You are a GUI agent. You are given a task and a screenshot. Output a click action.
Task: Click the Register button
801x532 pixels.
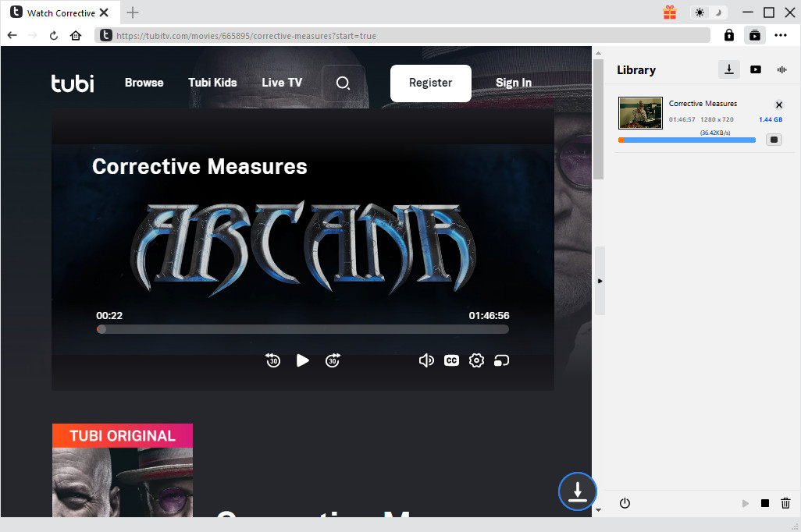[430, 83]
